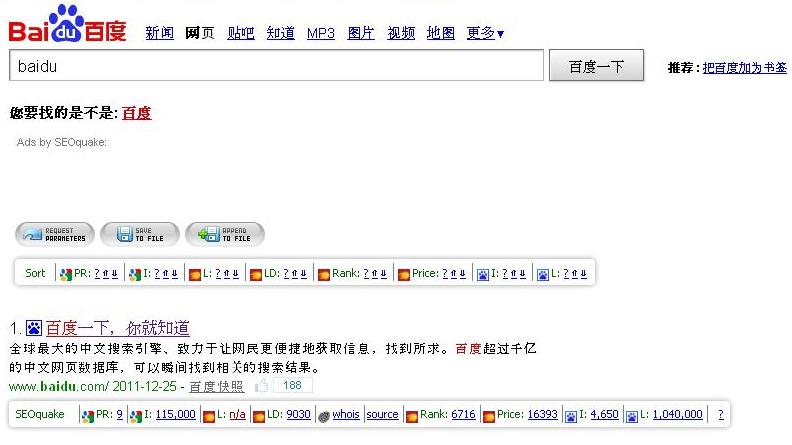The width and height of the screenshot is (792, 445).
Task: Sort LD descending with the down arrow
Action: [304, 273]
